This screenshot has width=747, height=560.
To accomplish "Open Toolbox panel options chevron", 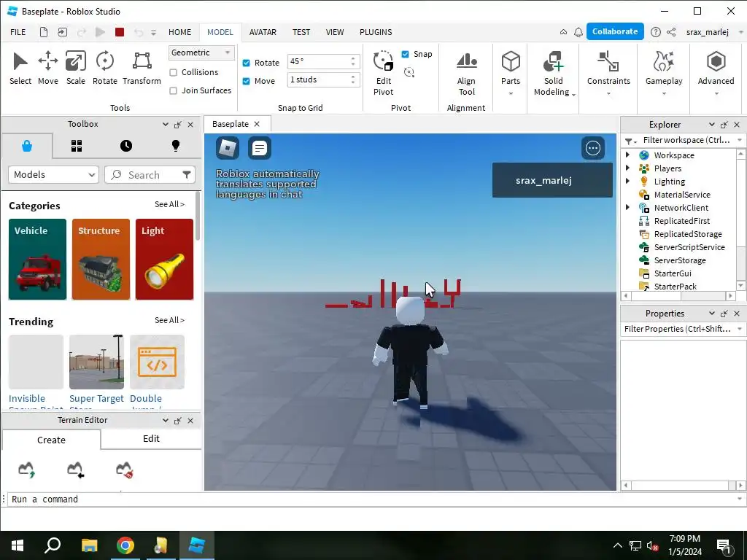I will click(x=166, y=124).
